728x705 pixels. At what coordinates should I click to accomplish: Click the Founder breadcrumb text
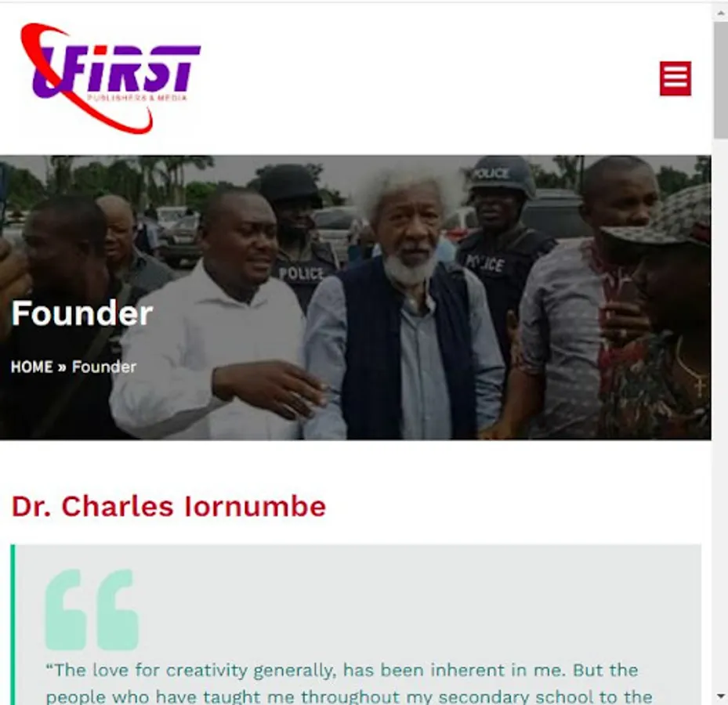point(104,367)
